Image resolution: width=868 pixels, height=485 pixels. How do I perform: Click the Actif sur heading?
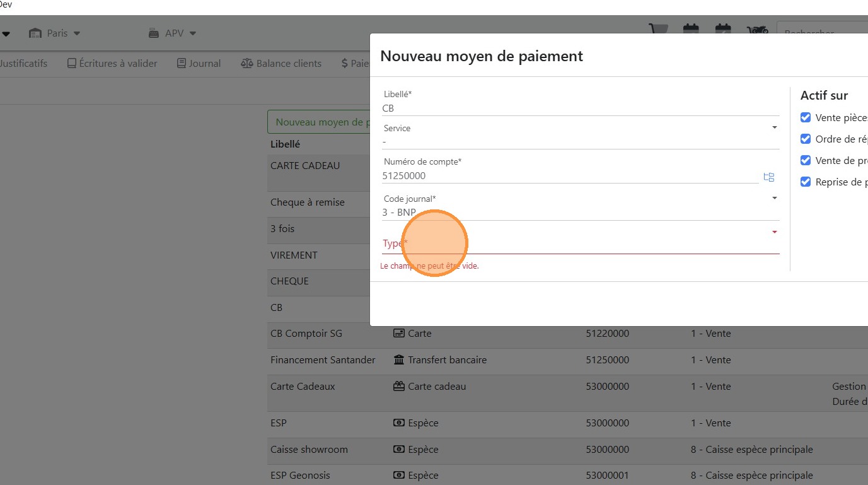[824, 95]
